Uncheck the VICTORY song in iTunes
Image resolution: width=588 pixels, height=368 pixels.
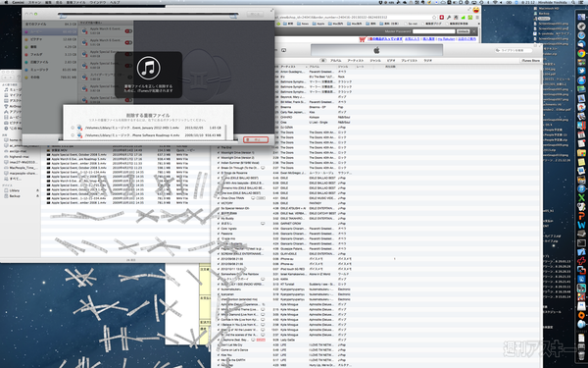point(219,203)
